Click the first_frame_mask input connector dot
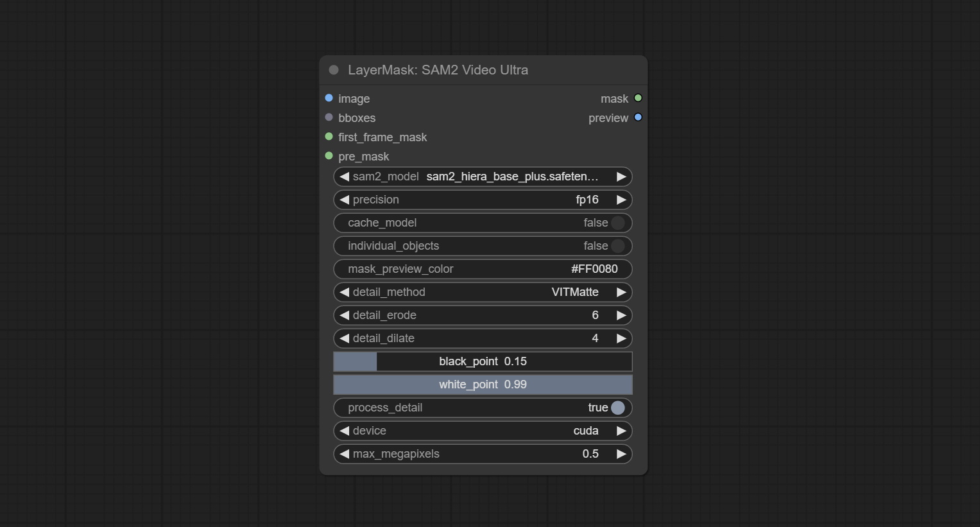This screenshot has height=527, width=980. (x=329, y=137)
